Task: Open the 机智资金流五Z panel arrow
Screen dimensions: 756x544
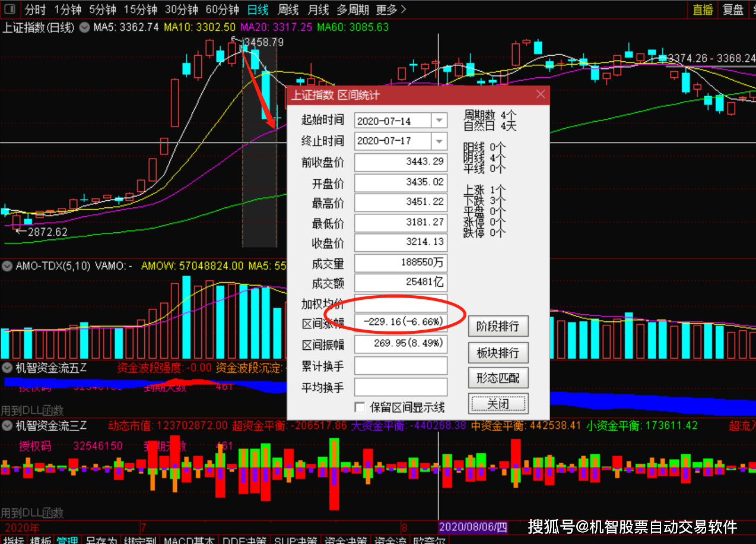Action: click(7, 368)
